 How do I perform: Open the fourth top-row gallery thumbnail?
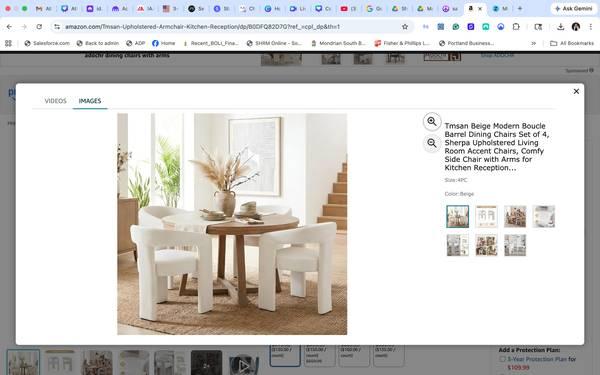click(543, 217)
